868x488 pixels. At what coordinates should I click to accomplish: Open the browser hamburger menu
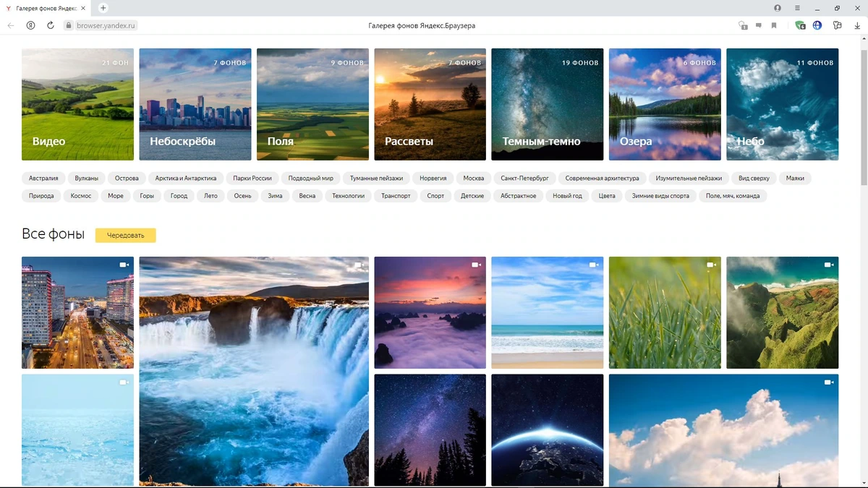tap(797, 8)
